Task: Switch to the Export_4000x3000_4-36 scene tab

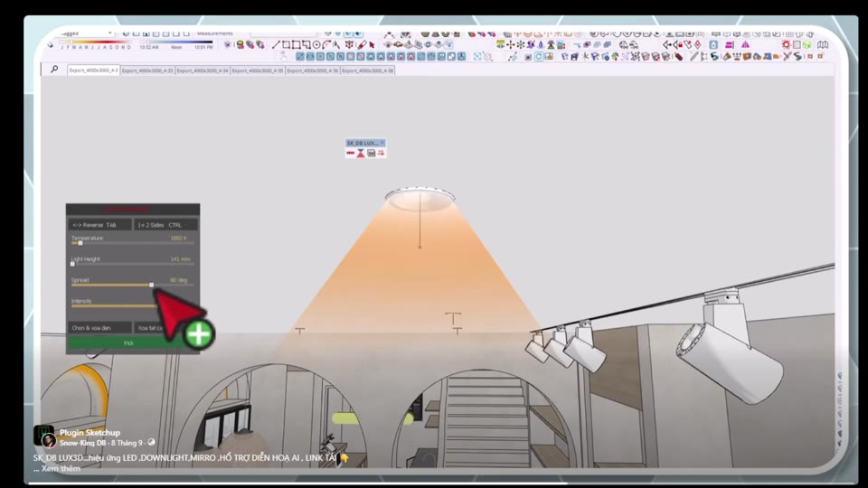Action: tap(312, 70)
